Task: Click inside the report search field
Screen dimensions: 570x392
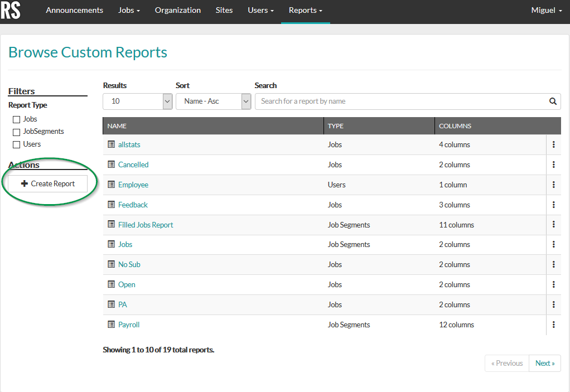Action: pyautogui.click(x=390, y=101)
